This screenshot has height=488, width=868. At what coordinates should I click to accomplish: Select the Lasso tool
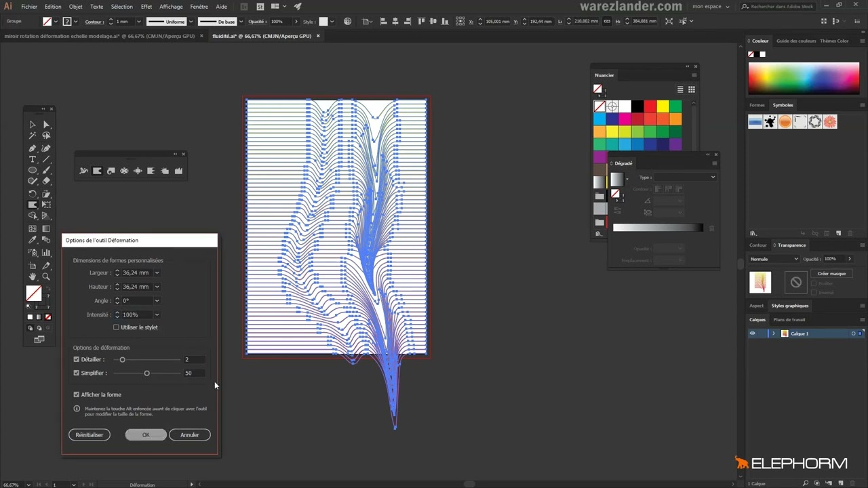click(46, 136)
